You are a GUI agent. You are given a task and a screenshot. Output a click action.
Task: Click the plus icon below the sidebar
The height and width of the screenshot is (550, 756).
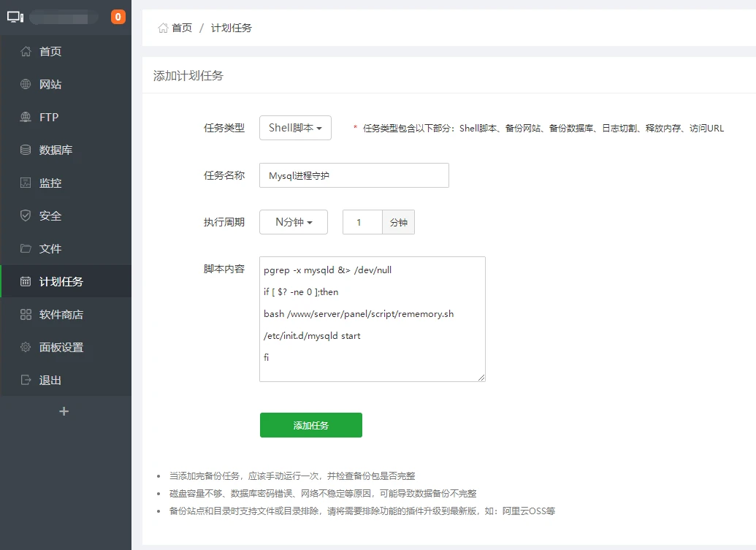(64, 411)
